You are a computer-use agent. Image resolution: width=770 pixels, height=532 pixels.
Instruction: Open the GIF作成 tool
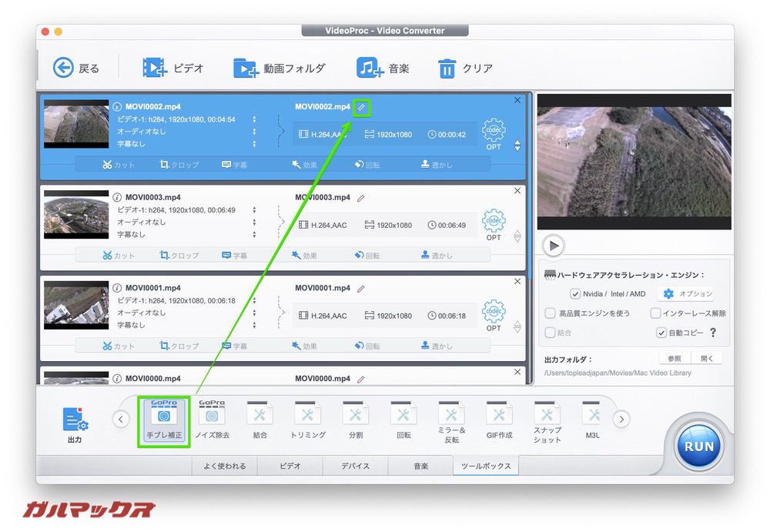pyautogui.click(x=499, y=416)
